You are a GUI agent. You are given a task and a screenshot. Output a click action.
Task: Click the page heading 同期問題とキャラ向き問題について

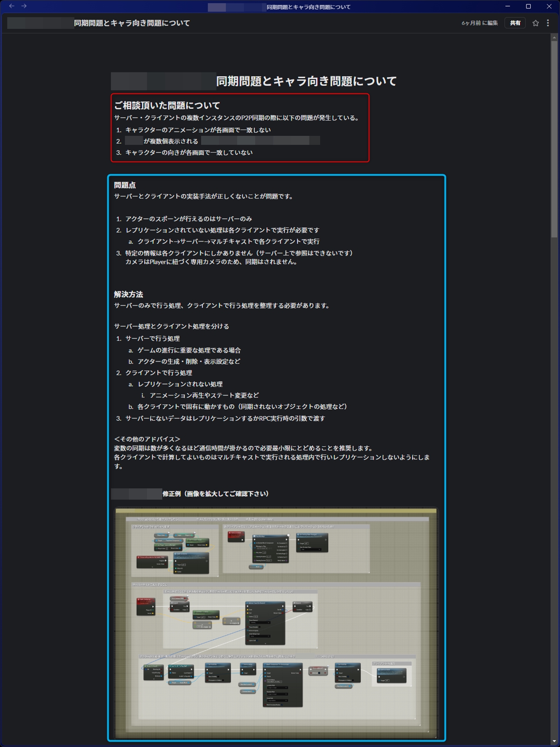click(306, 81)
